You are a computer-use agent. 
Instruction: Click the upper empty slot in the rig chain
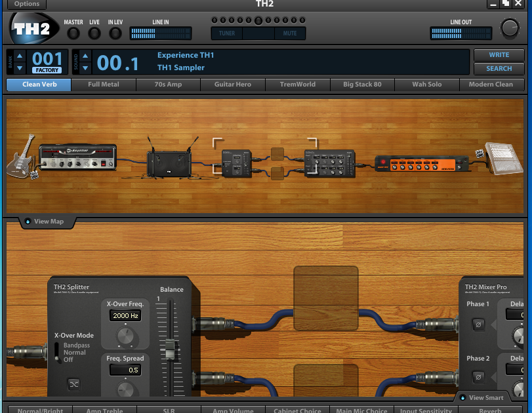coord(277,154)
